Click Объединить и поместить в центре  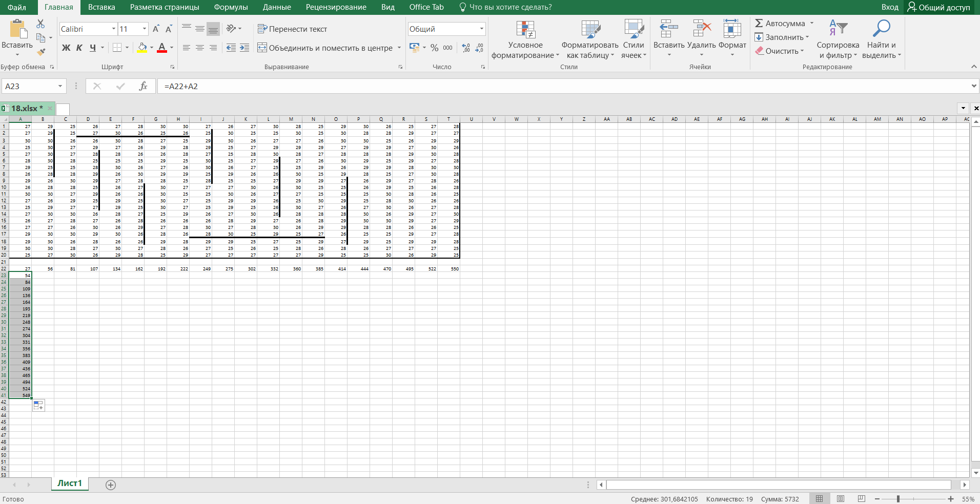coord(325,48)
